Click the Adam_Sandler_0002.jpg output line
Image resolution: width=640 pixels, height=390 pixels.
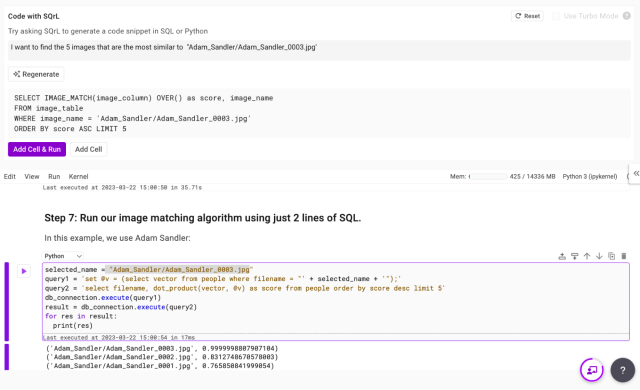pyautogui.click(x=162, y=357)
